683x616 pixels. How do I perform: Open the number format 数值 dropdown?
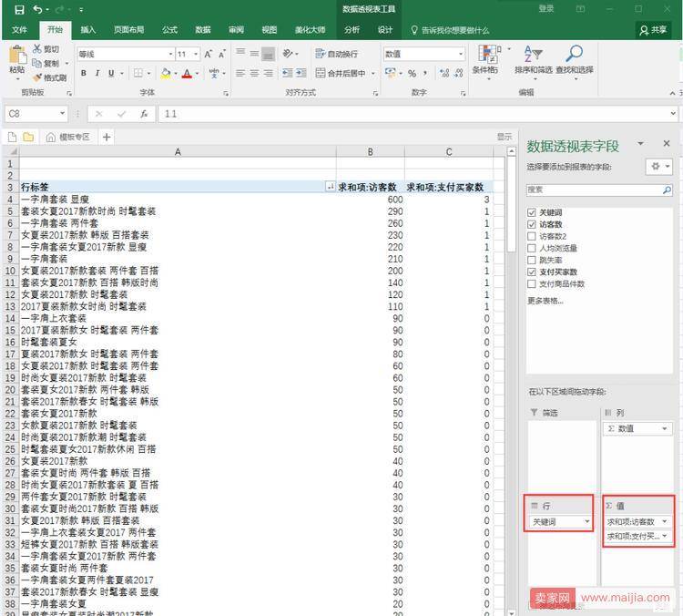(x=461, y=54)
